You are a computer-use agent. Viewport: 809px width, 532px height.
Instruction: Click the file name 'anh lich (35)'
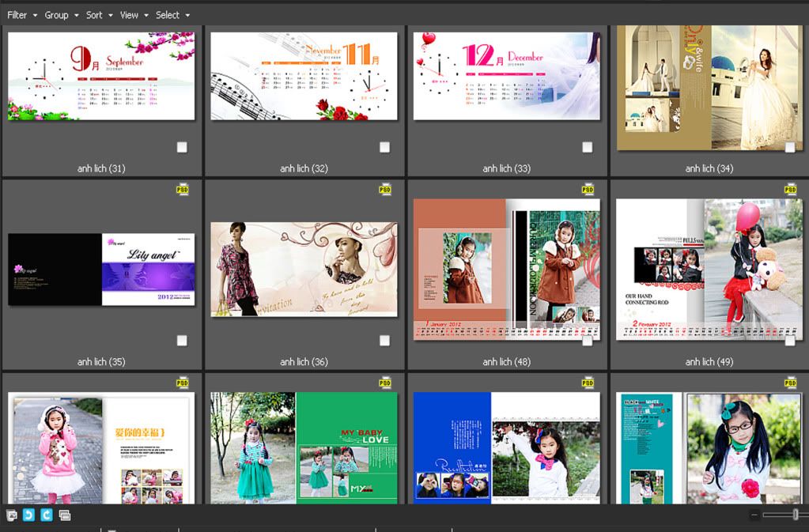[101, 362]
